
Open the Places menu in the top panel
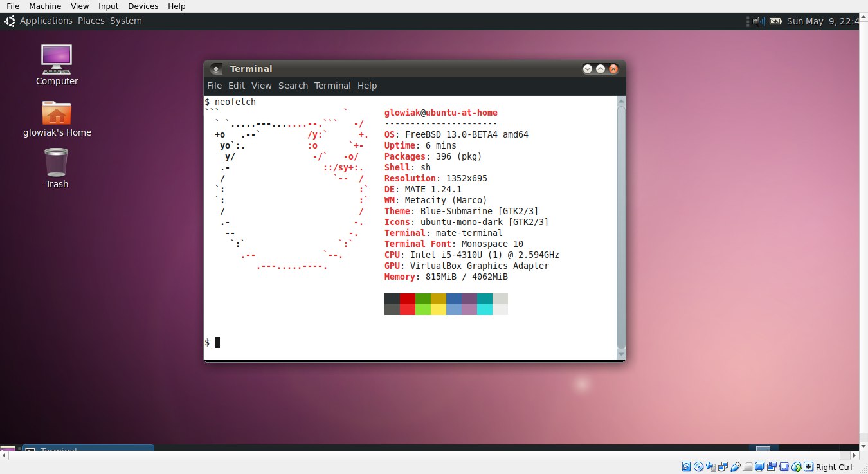[91, 21]
